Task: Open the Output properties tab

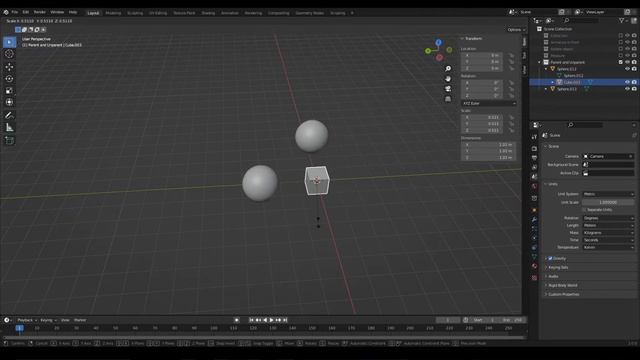Action: pyautogui.click(x=534, y=158)
